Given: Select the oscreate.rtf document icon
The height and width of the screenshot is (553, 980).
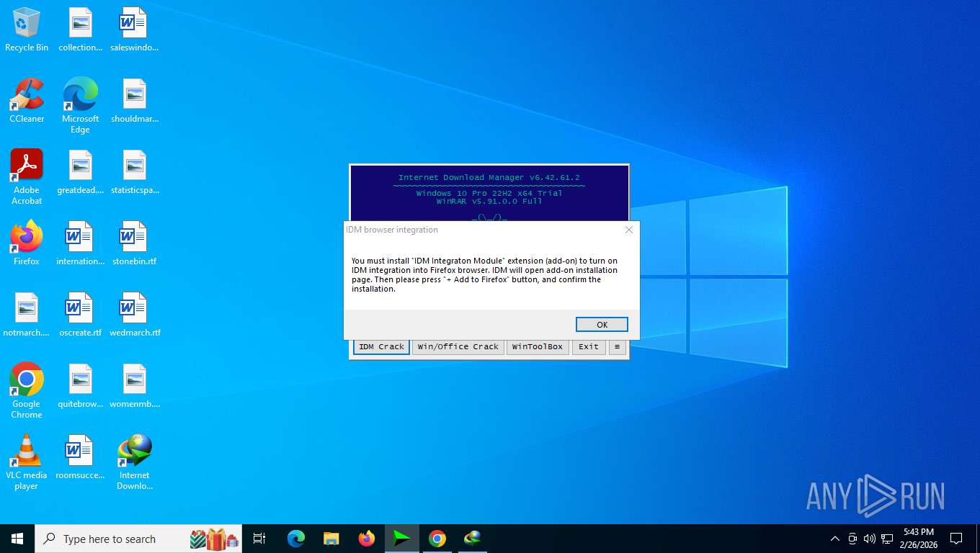Looking at the screenshot, I should [80, 315].
